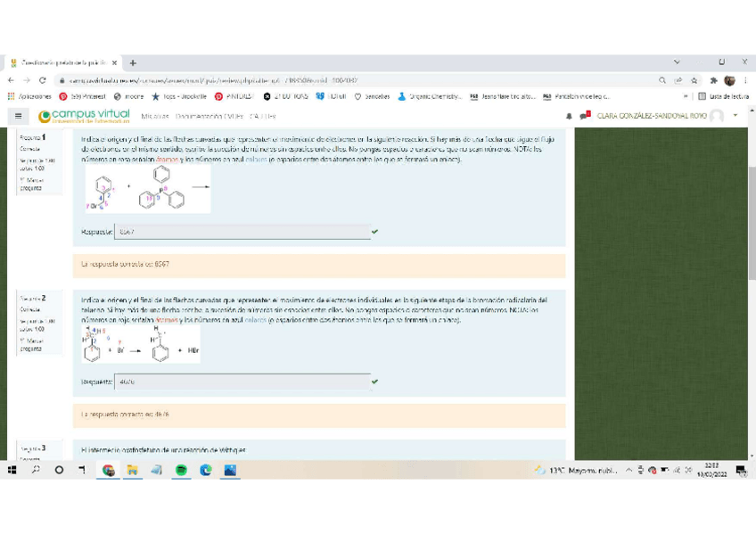Open the messages chat icon

pyautogui.click(x=585, y=116)
